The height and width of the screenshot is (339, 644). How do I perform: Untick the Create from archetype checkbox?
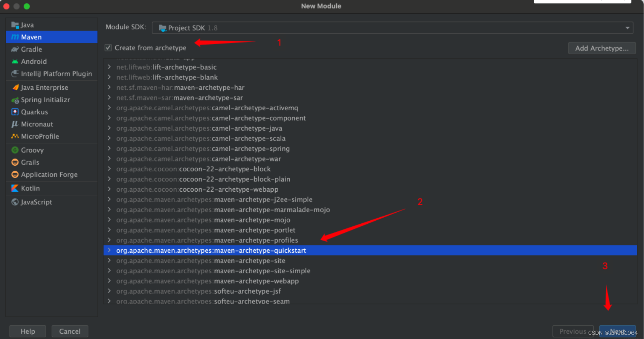click(x=108, y=48)
